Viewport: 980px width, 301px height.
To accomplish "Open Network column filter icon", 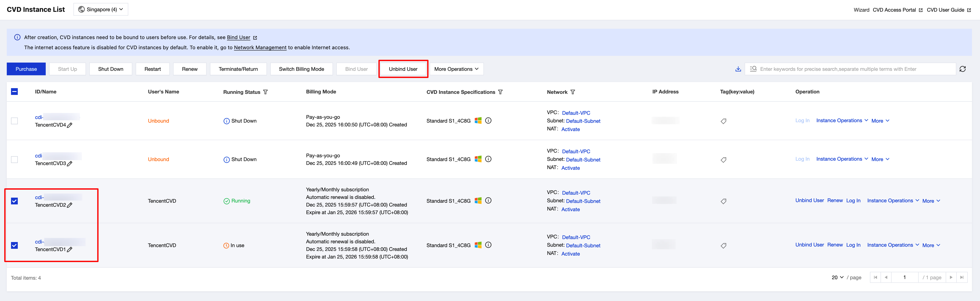I will tap(573, 92).
